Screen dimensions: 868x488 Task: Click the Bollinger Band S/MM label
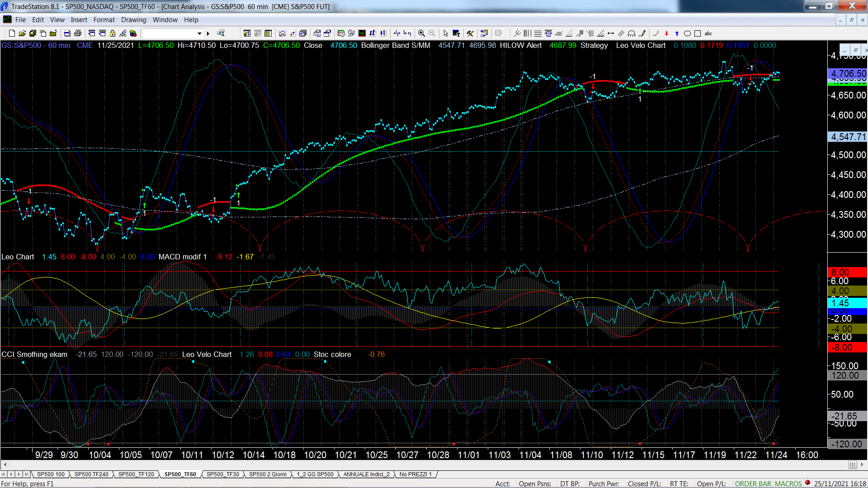(396, 46)
